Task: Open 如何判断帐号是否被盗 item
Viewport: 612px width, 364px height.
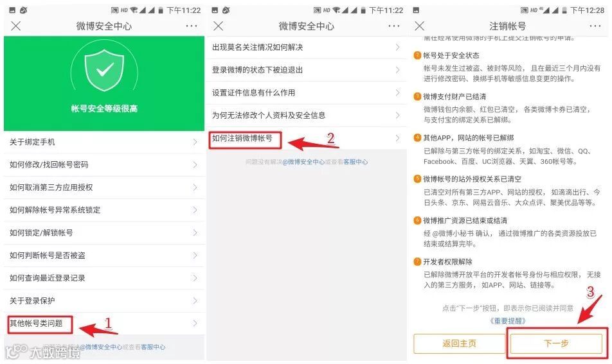Action: pos(104,256)
